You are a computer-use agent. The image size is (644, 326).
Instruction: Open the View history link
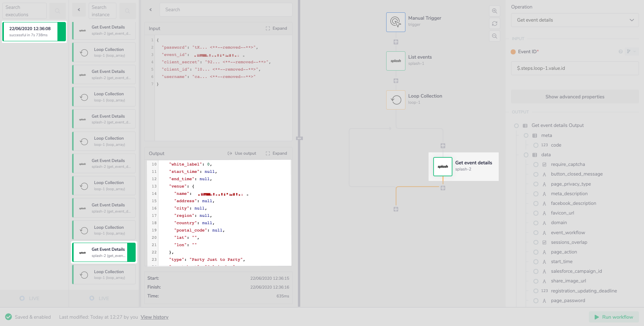coord(154,317)
